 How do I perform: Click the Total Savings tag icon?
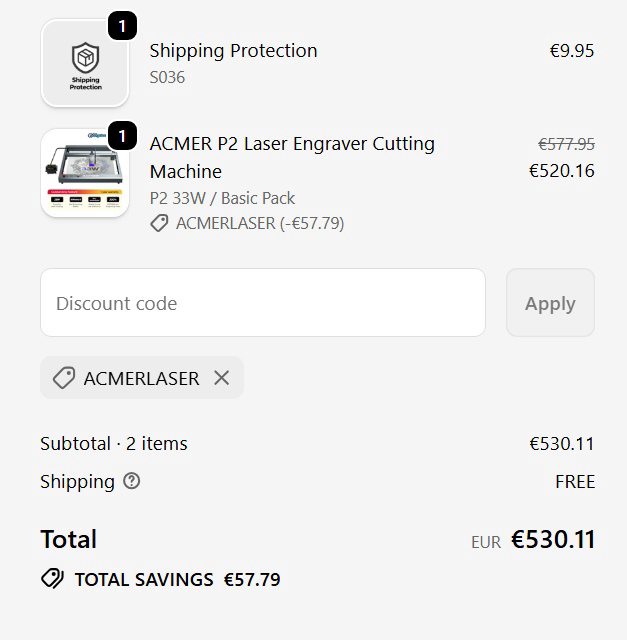pyautogui.click(x=52, y=579)
